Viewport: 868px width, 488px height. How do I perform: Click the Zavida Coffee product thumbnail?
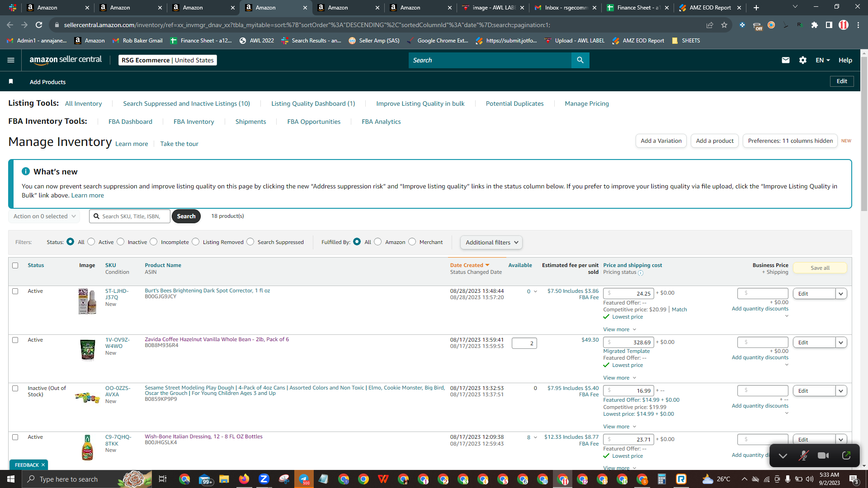87,350
